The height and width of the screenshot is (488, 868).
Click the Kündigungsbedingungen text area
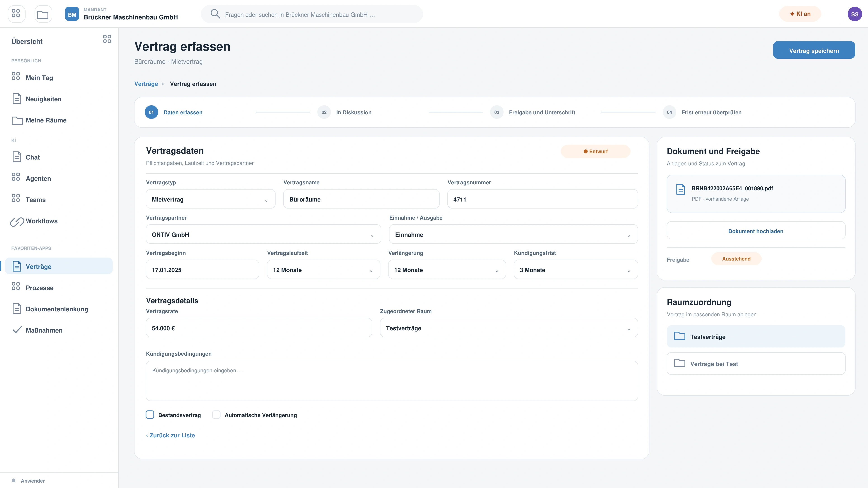point(392,380)
